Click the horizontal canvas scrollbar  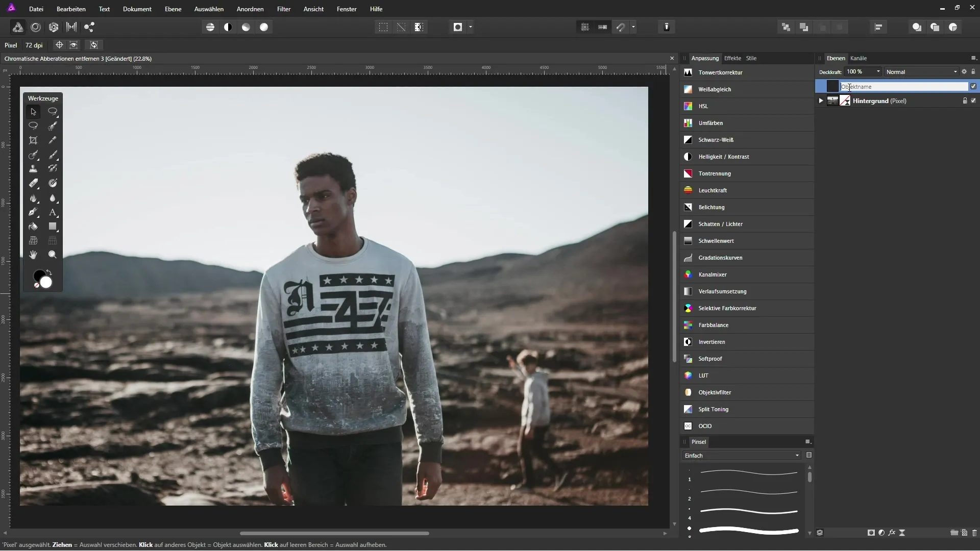click(x=334, y=534)
